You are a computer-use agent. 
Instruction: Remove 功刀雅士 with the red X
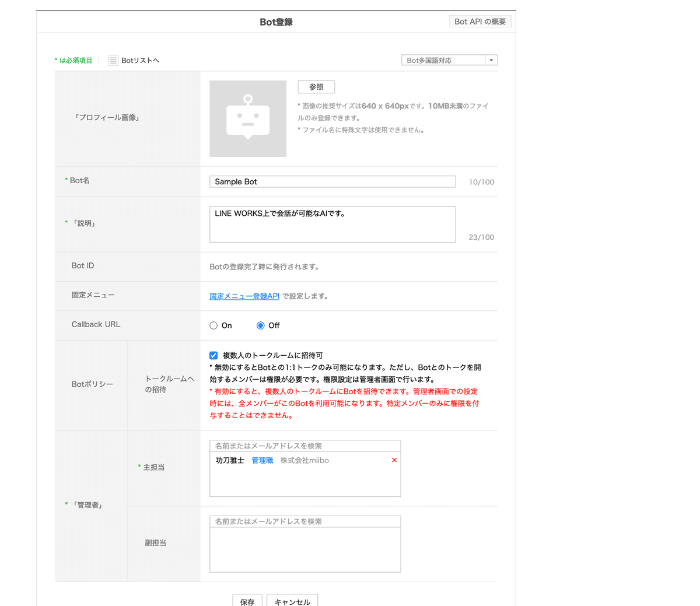394,460
